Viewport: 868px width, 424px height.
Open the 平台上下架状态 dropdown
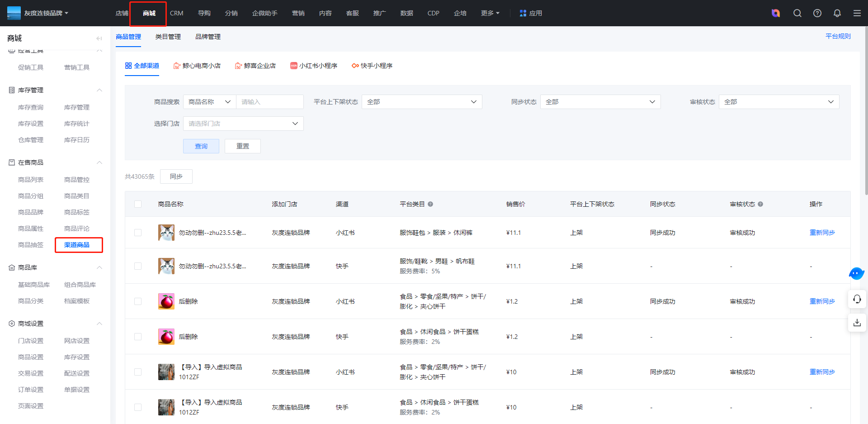click(422, 102)
